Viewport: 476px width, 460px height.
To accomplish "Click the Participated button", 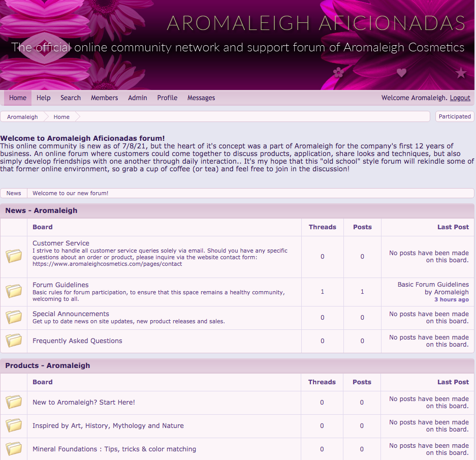I will 455,116.
